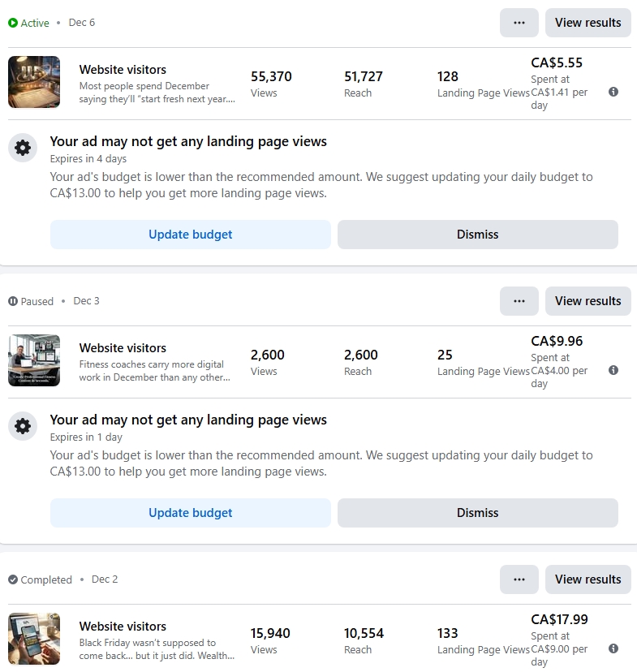637x672 pixels.
Task: View results for the paused Dec 3 ad
Action: [x=588, y=301]
